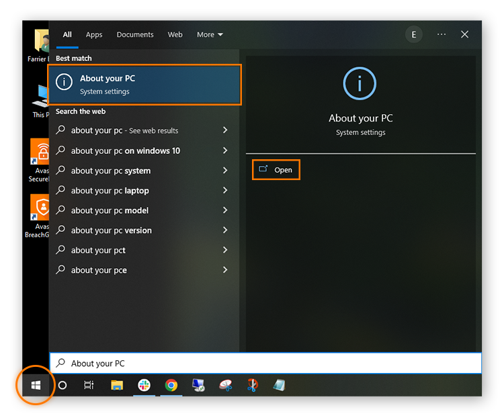Select the 'About your PC' best match result

144,85
